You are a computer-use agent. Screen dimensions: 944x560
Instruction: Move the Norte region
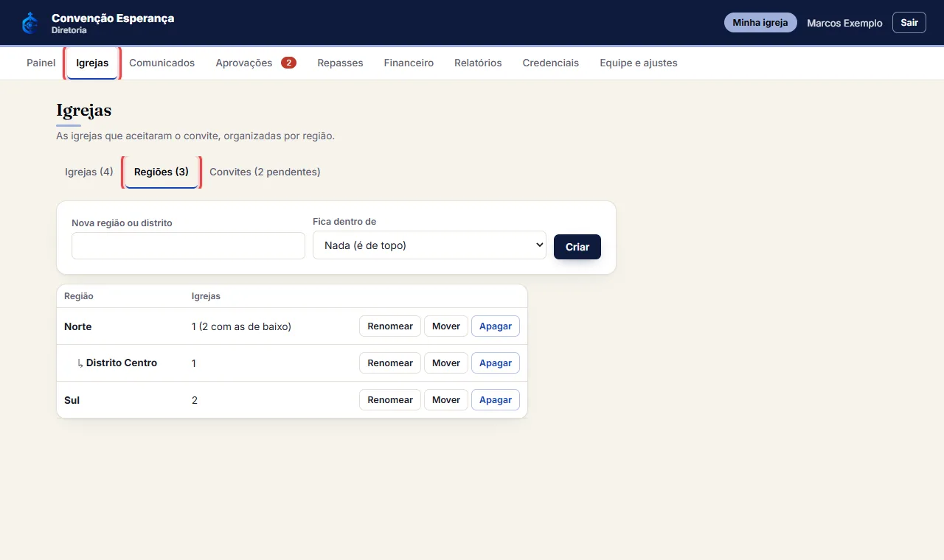(x=446, y=326)
